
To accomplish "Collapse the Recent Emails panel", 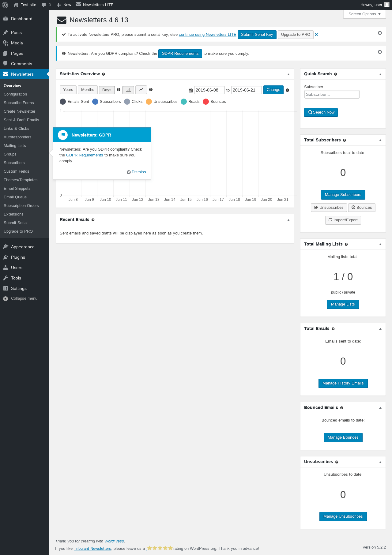I will pos(288,220).
